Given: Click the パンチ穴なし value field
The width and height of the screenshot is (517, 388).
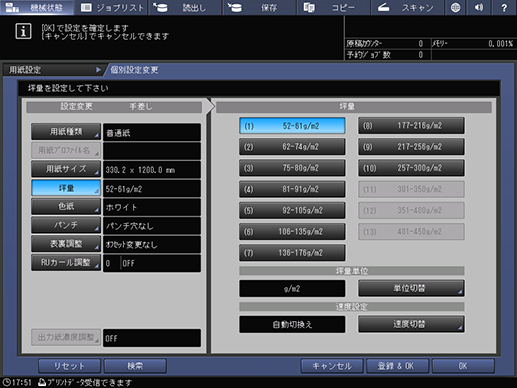Looking at the screenshot, I should click(152, 226).
